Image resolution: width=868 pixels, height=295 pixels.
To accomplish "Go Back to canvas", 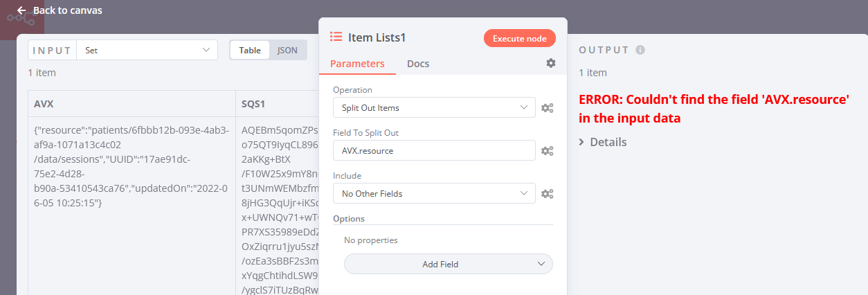I will coord(68,10).
